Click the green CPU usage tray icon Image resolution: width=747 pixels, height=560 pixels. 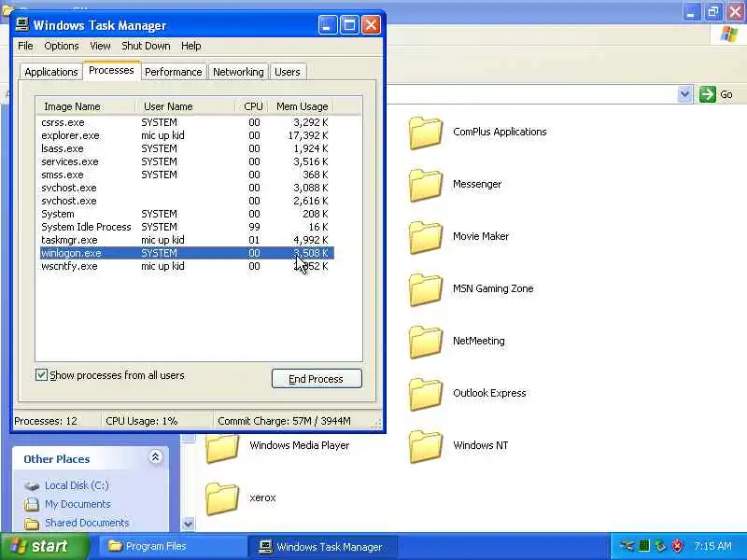coord(643,546)
